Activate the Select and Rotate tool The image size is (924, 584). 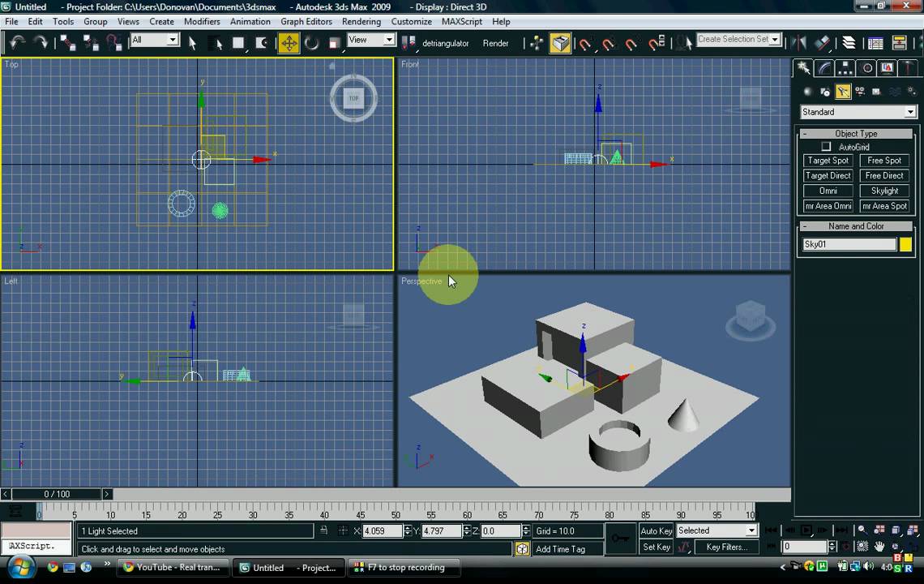pos(312,42)
